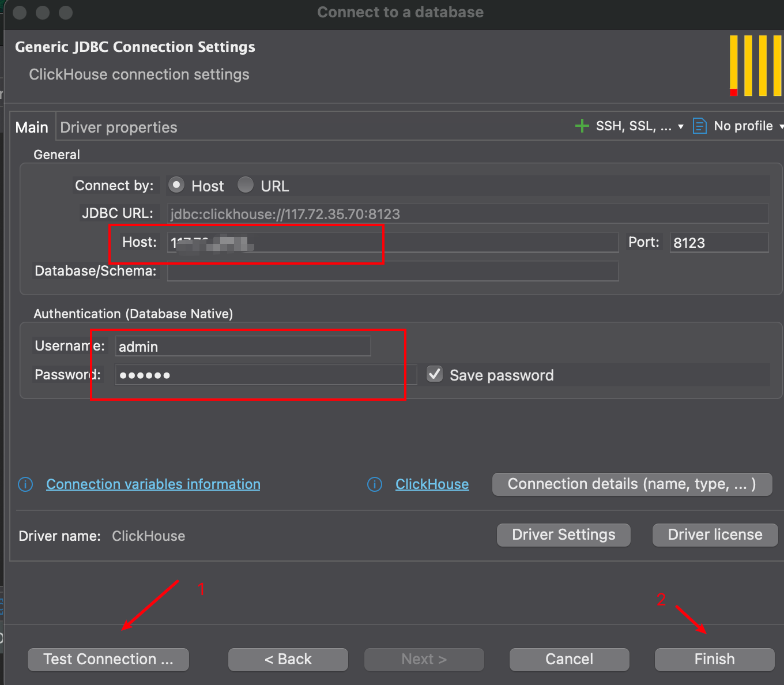Cancel the database connection dialog
784x685 pixels.
pyautogui.click(x=570, y=659)
